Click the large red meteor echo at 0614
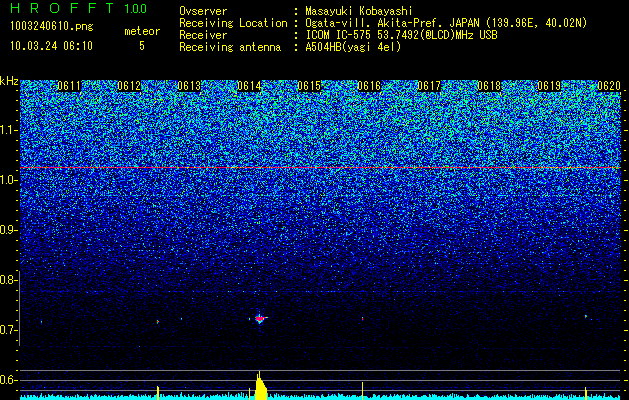 [260, 319]
